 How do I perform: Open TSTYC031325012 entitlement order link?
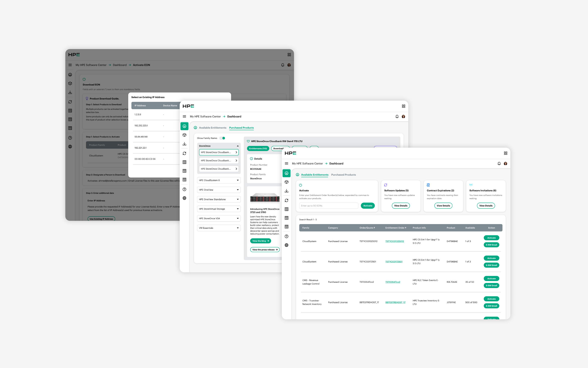(394, 241)
